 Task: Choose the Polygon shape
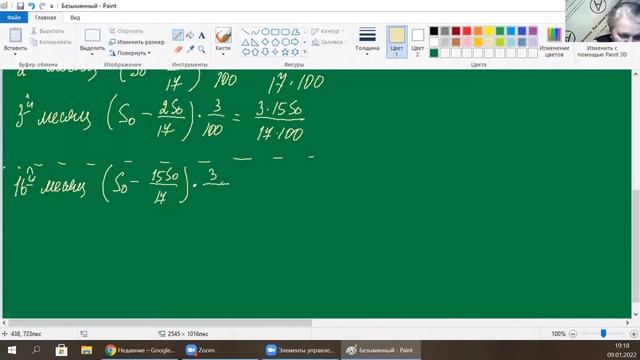(x=296, y=32)
